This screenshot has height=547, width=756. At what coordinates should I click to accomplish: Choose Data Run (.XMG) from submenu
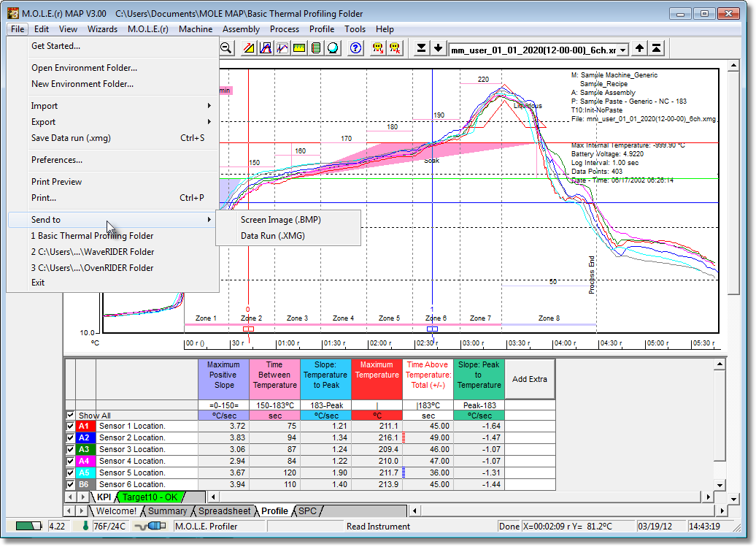point(288,236)
